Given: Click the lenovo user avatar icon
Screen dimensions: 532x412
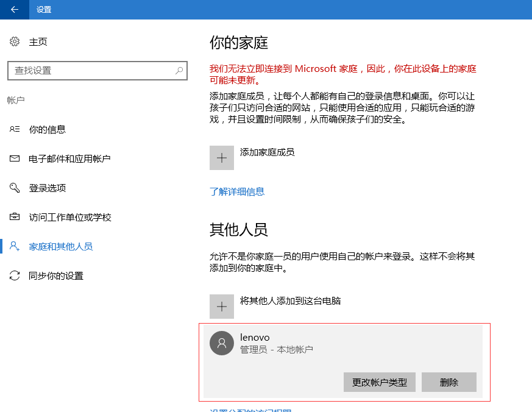Looking at the screenshot, I should click(x=222, y=343).
